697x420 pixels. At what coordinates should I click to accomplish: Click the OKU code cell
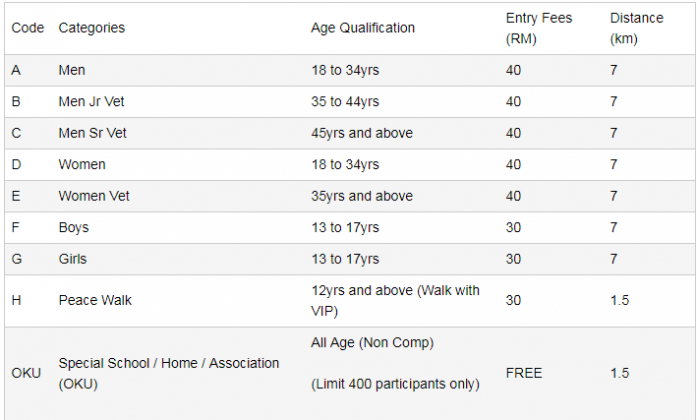pyautogui.click(x=26, y=373)
